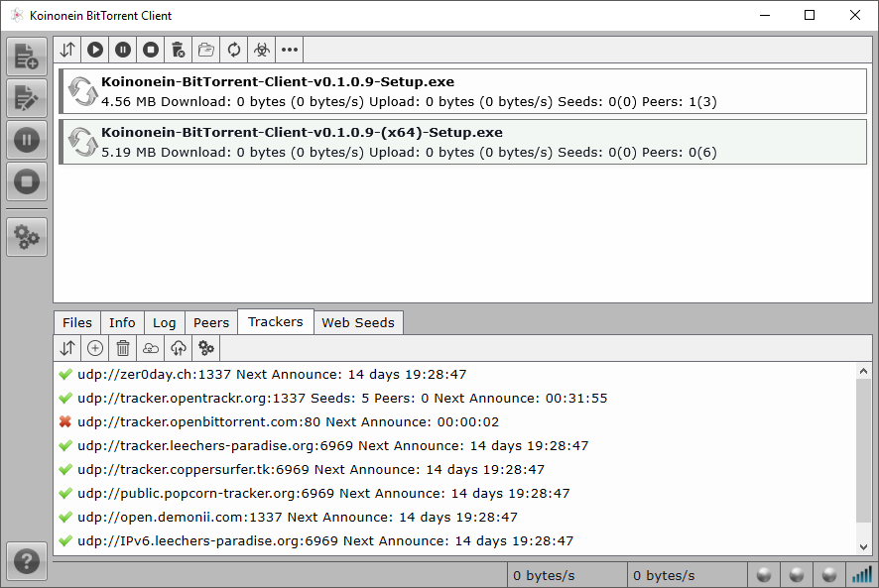Click the third status bar sphere indicator
Image resolution: width=879 pixels, height=588 pixels.
click(x=829, y=575)
